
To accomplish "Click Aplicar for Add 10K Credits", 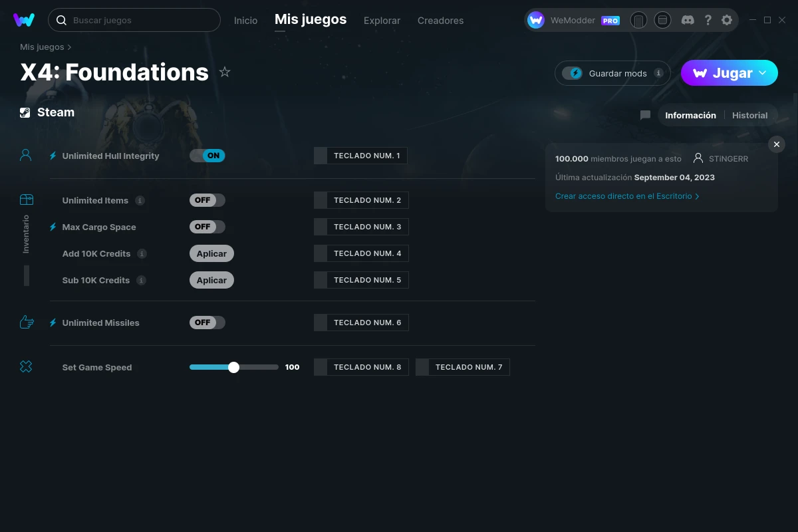I will [211, 253].
